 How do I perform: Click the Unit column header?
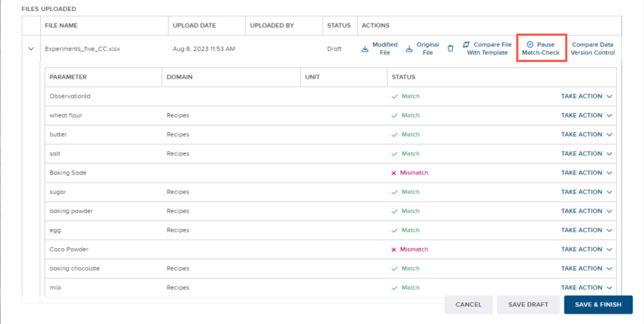click(x=313, y=77)
